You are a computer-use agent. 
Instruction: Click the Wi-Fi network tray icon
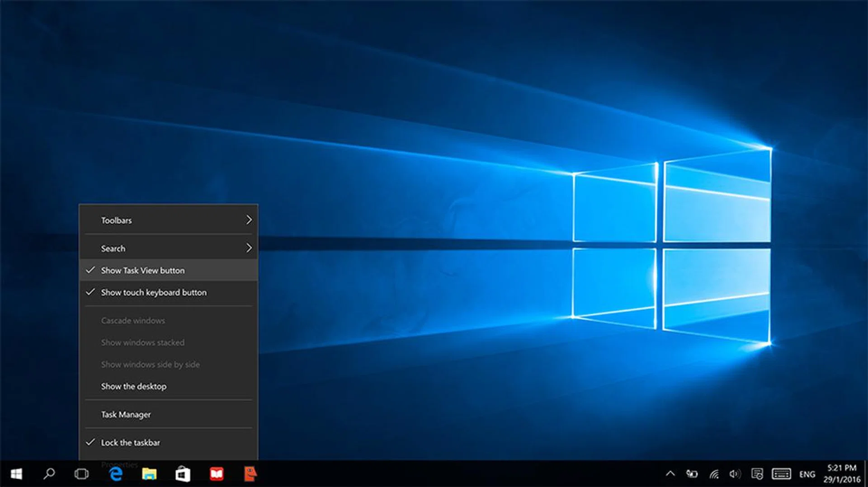714,474
